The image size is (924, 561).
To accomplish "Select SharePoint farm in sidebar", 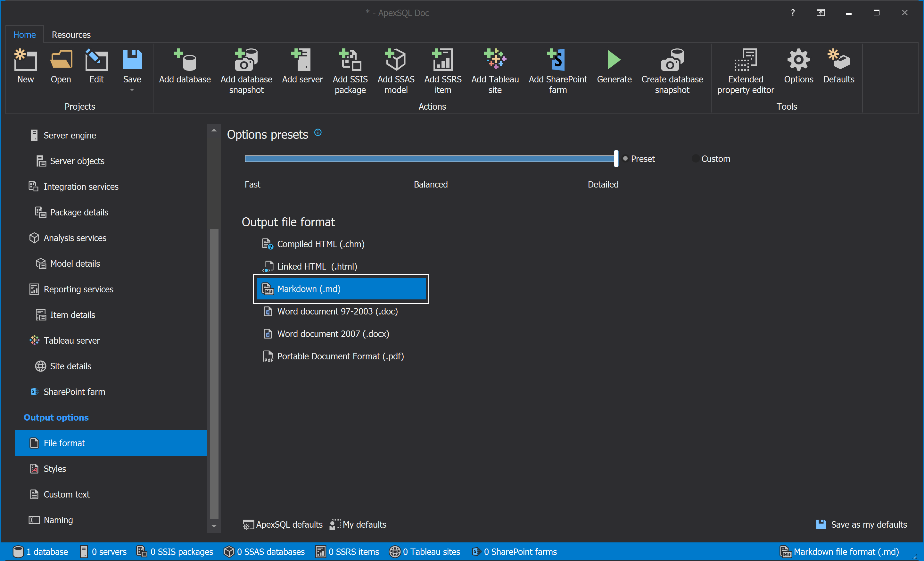I will click(111, 392).
